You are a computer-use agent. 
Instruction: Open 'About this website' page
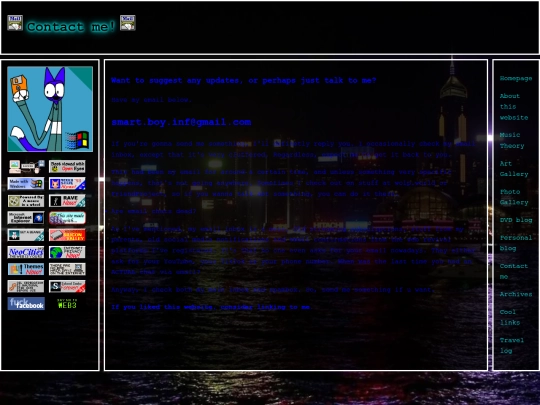pos(513,107)
